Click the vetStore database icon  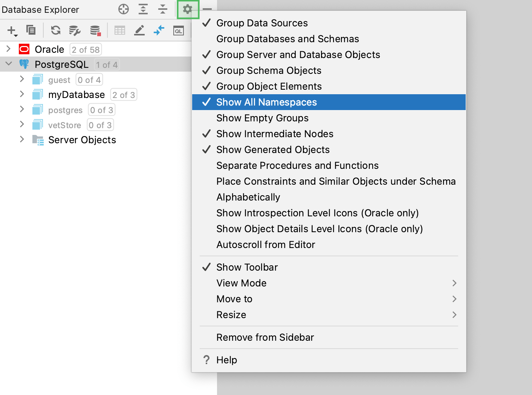coord(38,124)
